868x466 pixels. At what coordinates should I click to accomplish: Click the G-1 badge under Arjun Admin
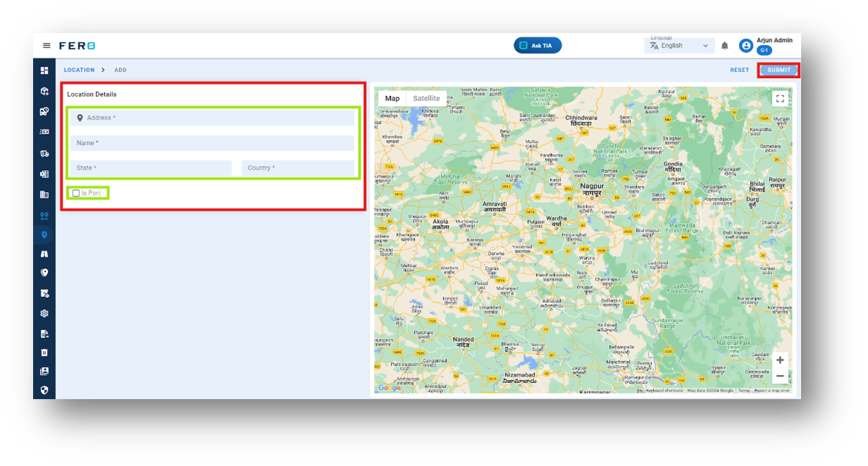(x=764, y=51)
